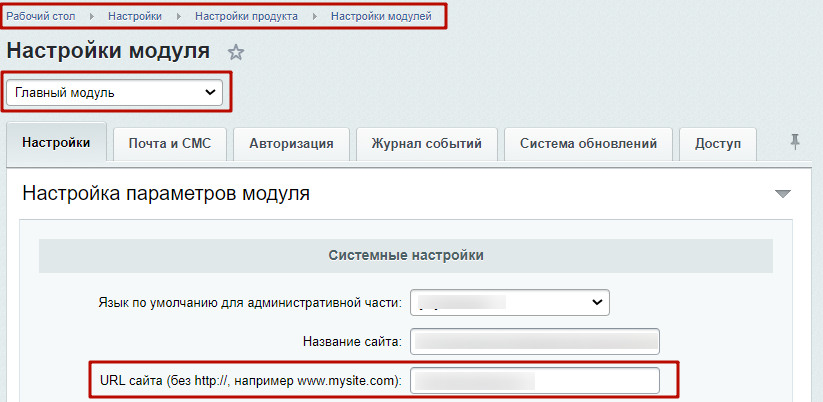Viewport: 823px width, 402px height.
Task: Switch to the Настройки tab
Action: (56, 143)
